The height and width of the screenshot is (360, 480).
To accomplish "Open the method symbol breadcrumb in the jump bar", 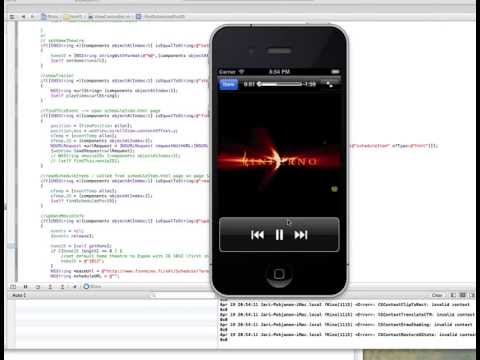I will pyautogui.click(x=160, y=16).
